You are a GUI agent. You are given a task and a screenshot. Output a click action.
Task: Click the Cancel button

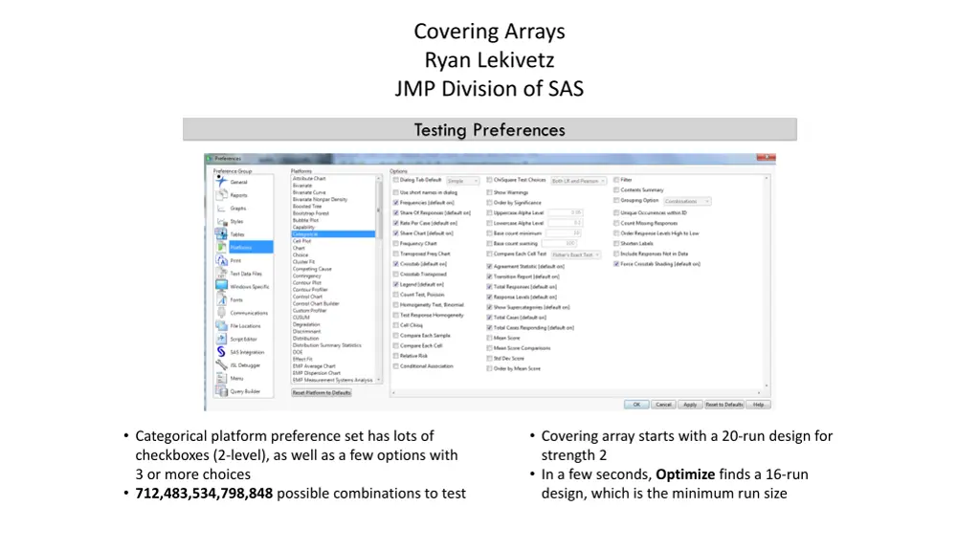[x=663, y=405]
